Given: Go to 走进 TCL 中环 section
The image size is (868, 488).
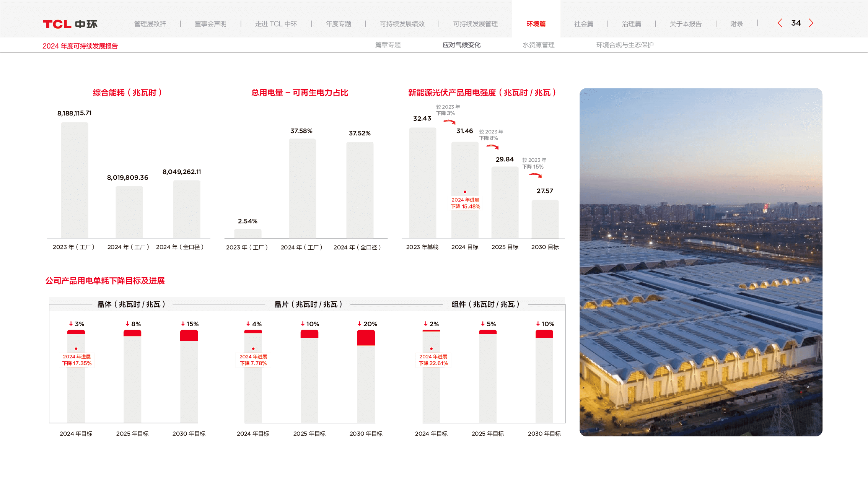Looking at the screenshot, I should coord(276,24).
